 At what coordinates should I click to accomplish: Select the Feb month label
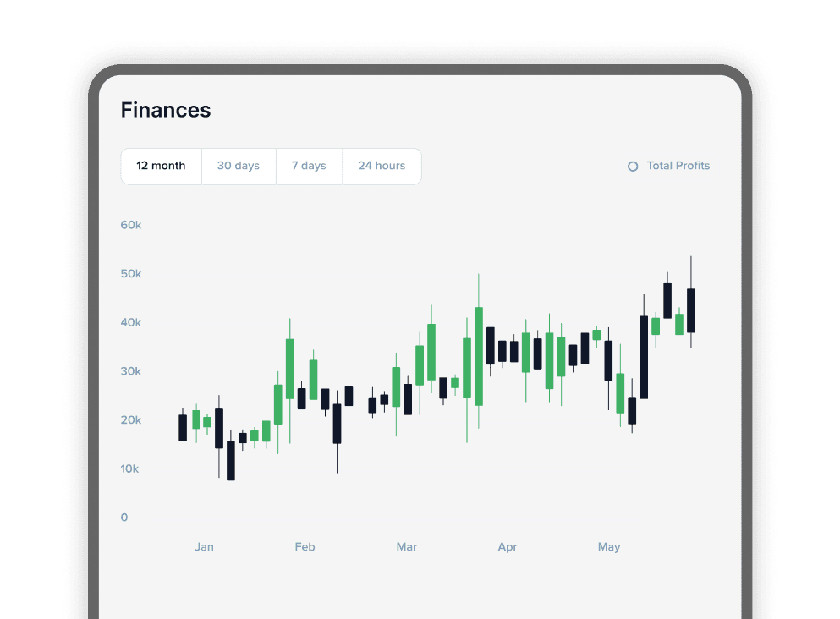coord(305,547)
